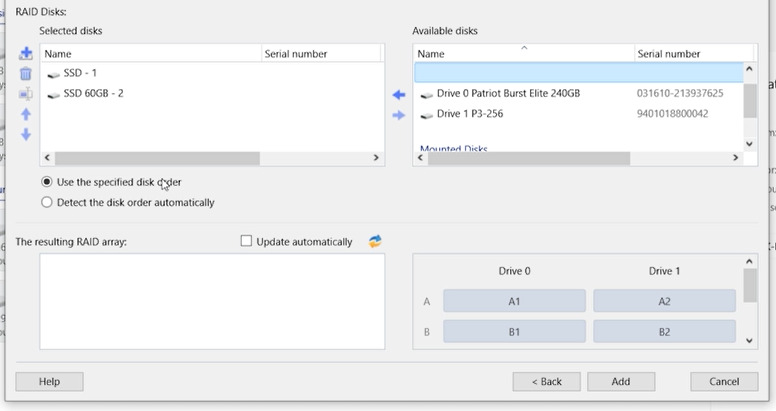Click block A1 in RAID layout

(514, 301)
